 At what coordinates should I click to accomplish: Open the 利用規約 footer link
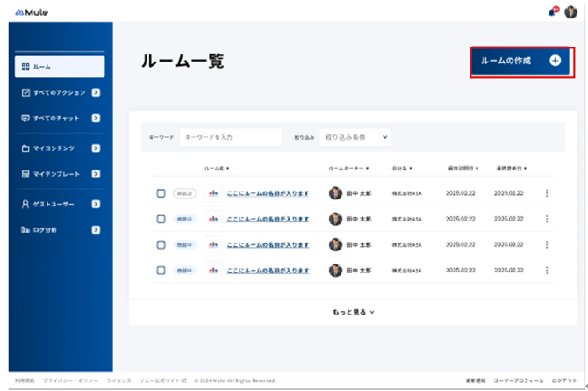point(25,380)
